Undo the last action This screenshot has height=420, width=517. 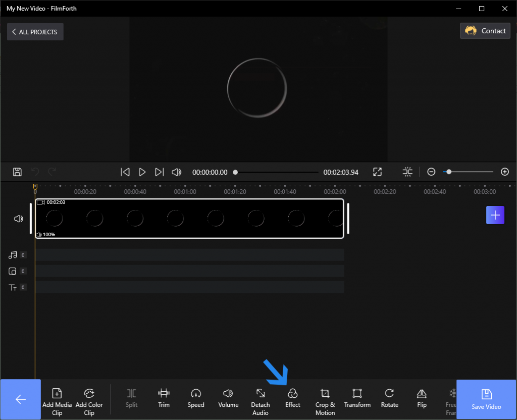pyautogui.click(x=35, y=172)
